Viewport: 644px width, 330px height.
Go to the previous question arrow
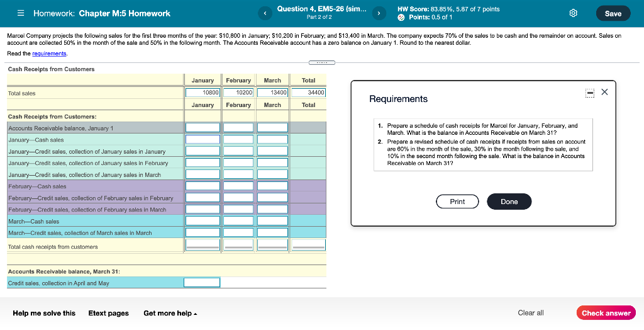coord(265,14)
